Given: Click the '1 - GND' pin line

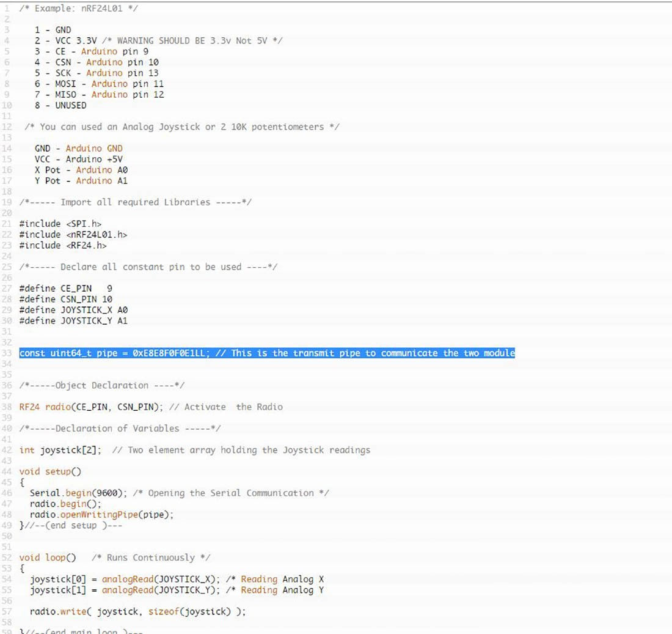Looking at the screenshot, I should click(x=53, y=30).
